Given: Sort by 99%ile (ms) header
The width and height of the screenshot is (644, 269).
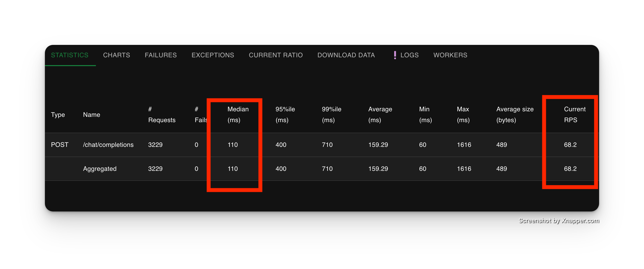Looking at the screenshot, I should point(331,115).
